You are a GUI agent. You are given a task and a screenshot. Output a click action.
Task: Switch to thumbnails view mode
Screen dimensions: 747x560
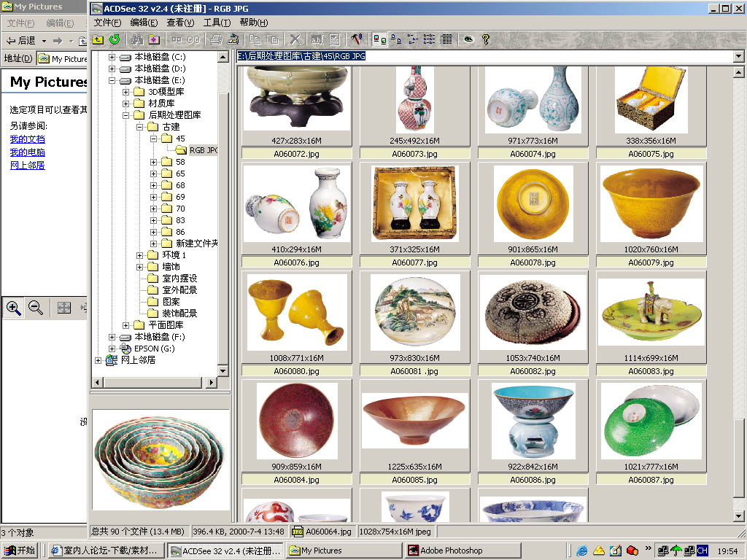pos(379,39)
